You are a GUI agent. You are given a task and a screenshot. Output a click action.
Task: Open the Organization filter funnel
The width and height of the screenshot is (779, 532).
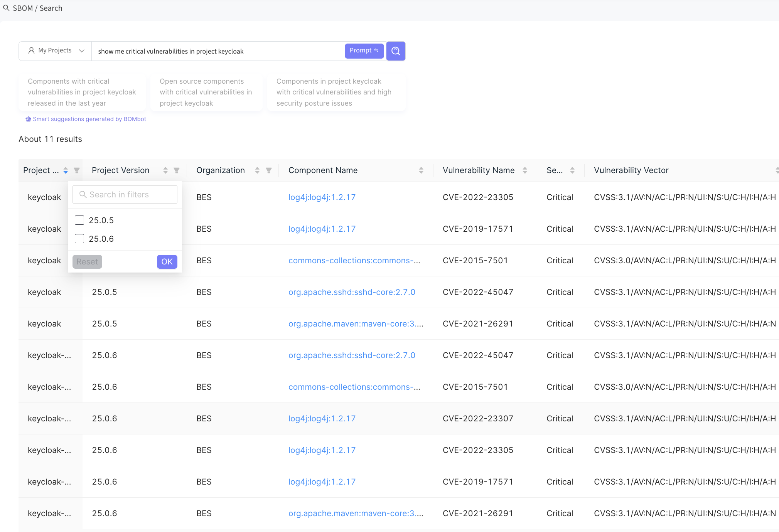point(269,170)
